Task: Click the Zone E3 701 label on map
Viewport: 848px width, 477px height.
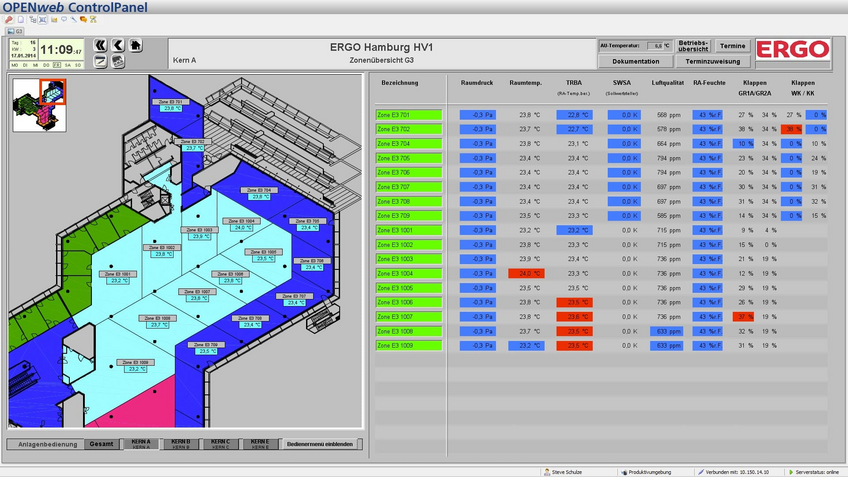Action: point(171,102)
